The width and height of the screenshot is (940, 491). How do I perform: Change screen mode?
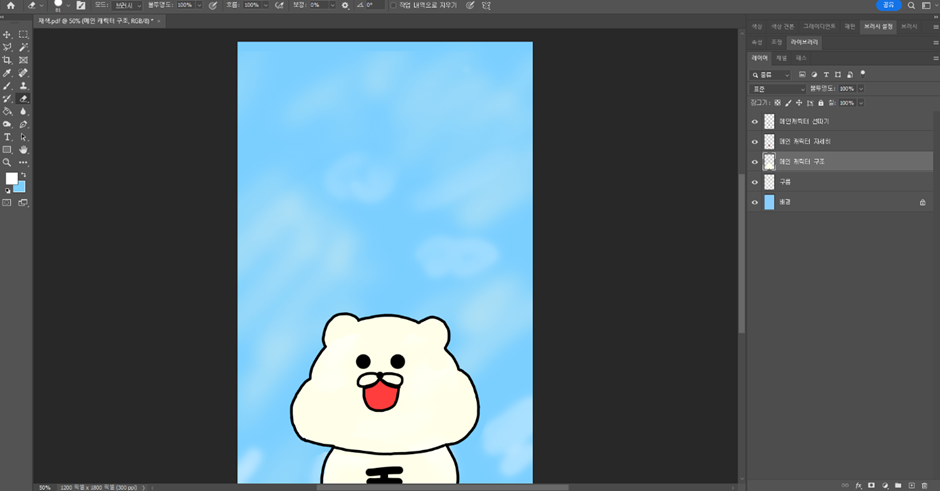23,203
